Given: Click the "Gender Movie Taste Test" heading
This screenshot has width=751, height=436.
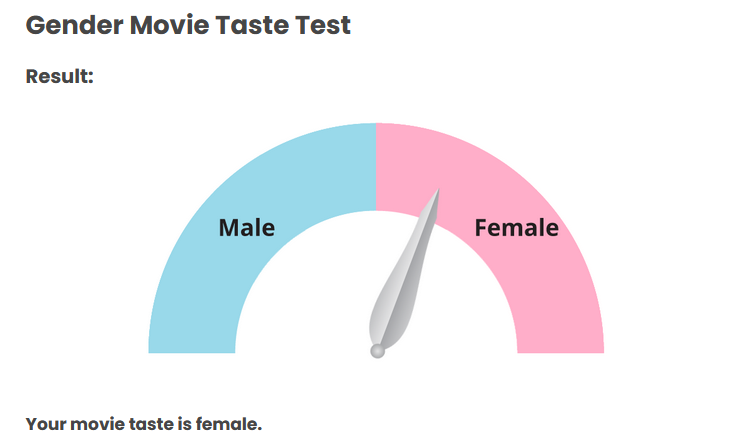Looking at the screenshot, I should pyautogui.click(x=188, y=25).
